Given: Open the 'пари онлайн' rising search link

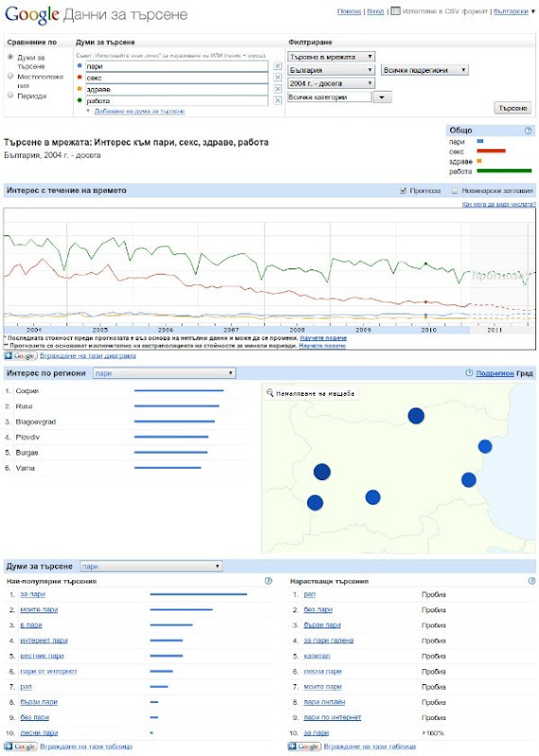Looking at the screenshot, I should (324, 702).
